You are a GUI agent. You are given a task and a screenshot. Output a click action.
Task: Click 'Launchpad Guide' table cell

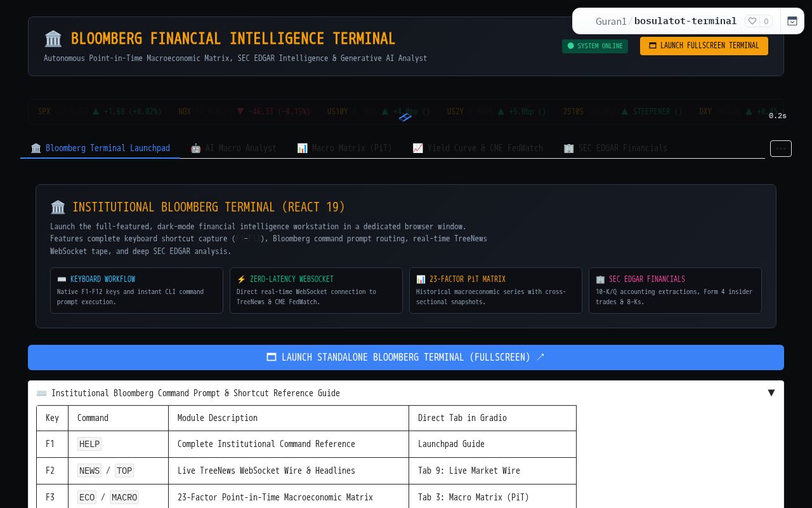(492, 444)
